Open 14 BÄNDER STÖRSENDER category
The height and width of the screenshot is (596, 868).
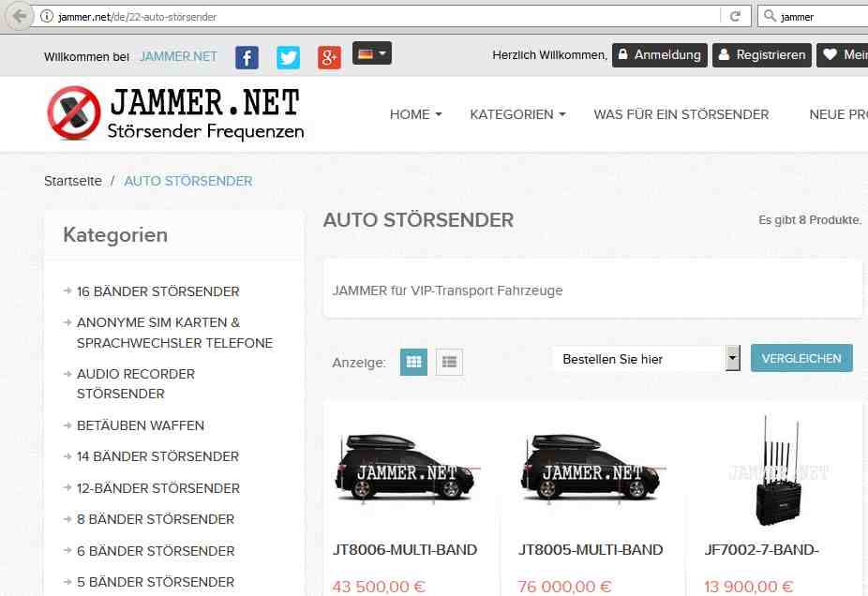(157, 456)
